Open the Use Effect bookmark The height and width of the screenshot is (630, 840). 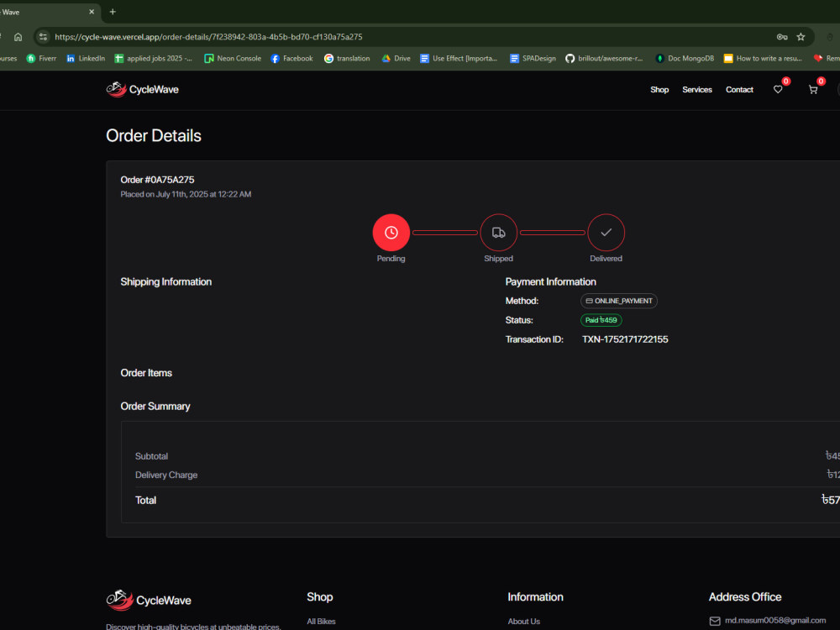coord(459,59)
